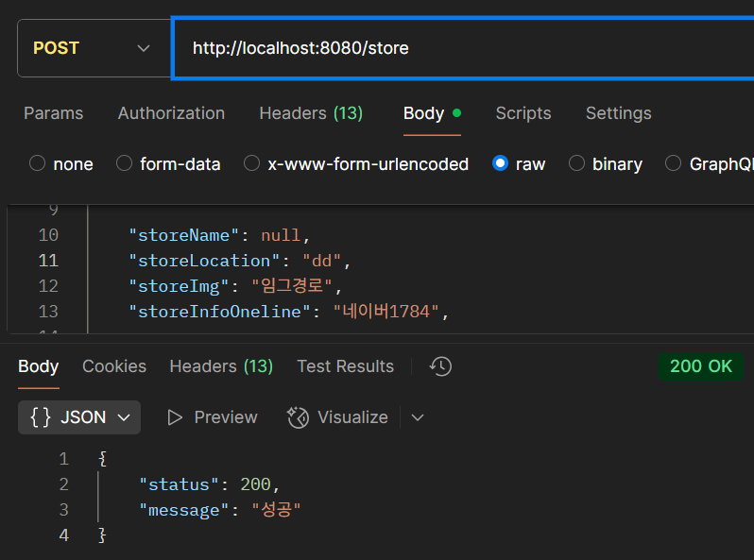This screenshot has width=754, height=560.
Task: Select the form-data radio option
Action: coord(124,163)
